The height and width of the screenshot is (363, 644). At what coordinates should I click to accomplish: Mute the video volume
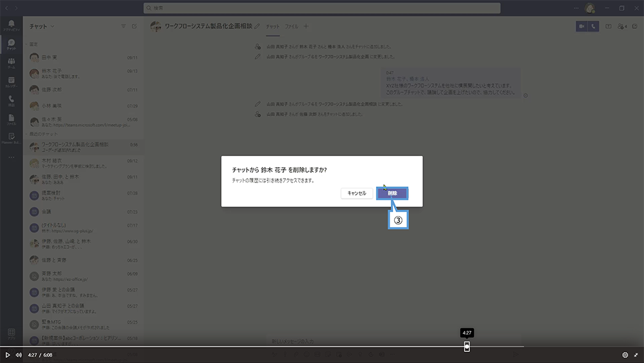tap(19, 355)
